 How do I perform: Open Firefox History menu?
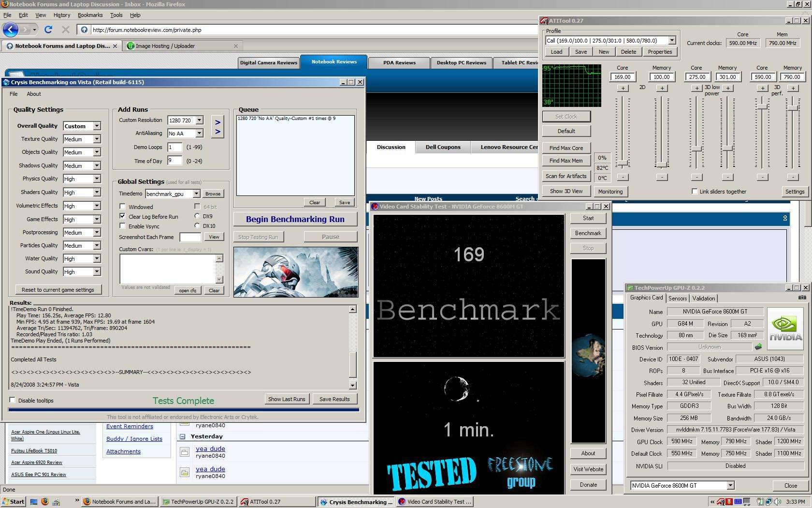(x=61, y=15)
